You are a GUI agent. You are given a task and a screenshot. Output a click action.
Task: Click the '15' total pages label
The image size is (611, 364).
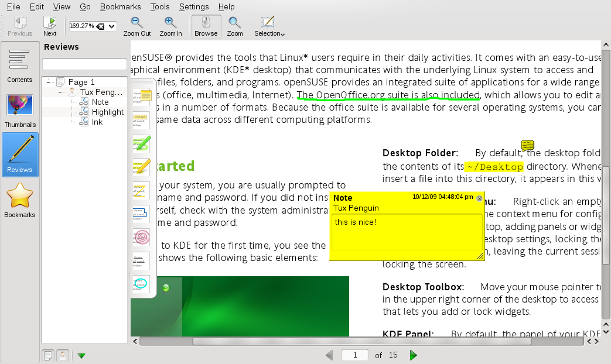click(x=393, y=355)
